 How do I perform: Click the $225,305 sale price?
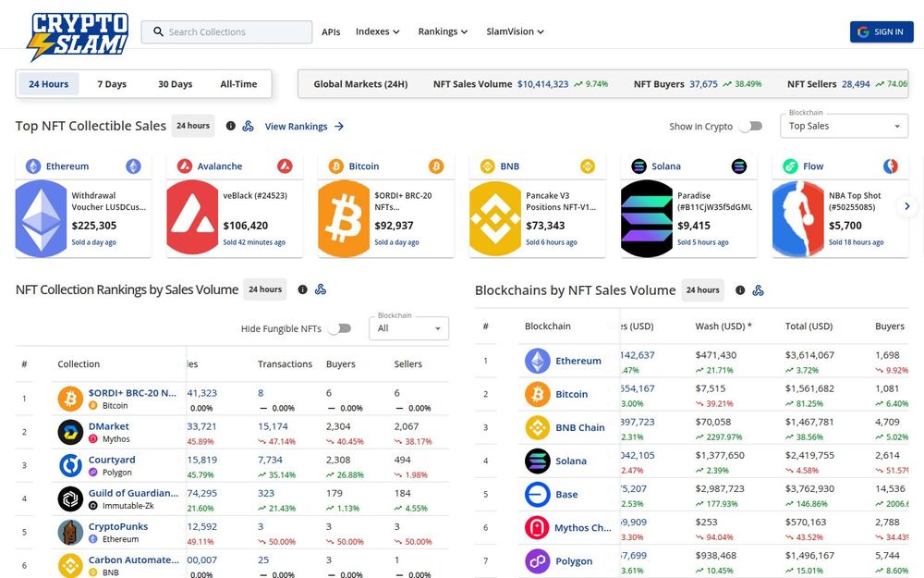click(93, 226)
